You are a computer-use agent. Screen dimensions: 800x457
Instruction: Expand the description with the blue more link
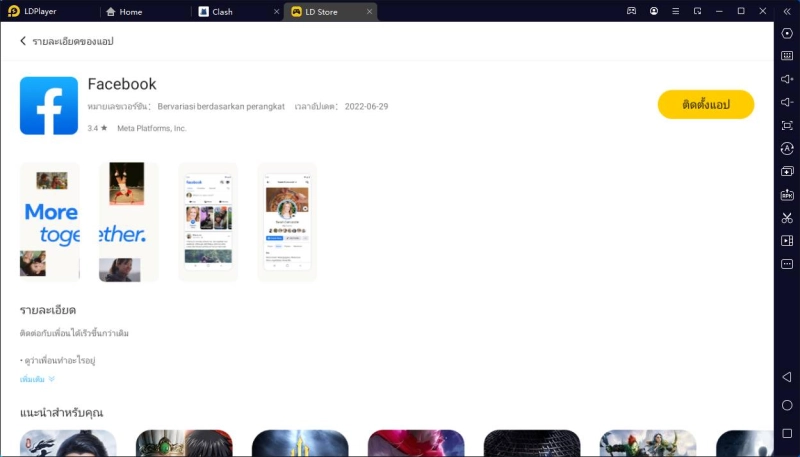tap(37, 379)
